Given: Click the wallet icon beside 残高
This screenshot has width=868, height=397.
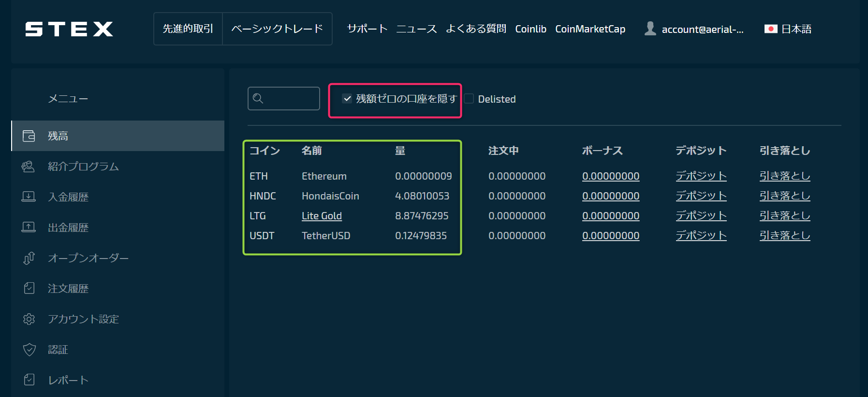Looking at the screenshot, I should point(29,136).
